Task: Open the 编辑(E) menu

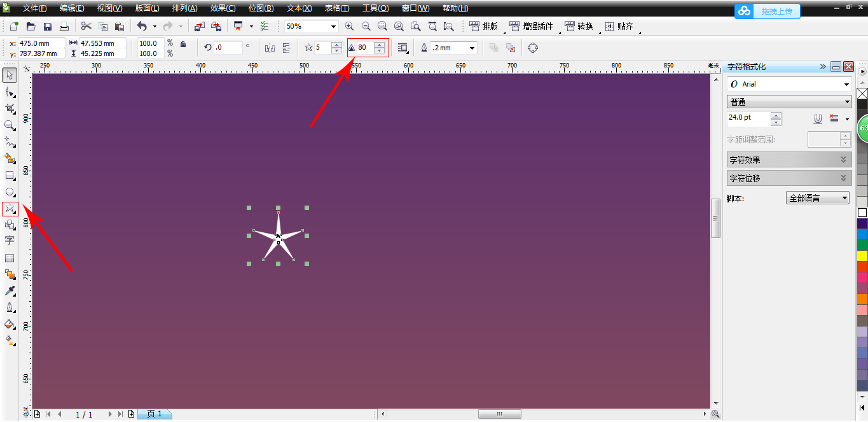Action: tap(72, 8)
